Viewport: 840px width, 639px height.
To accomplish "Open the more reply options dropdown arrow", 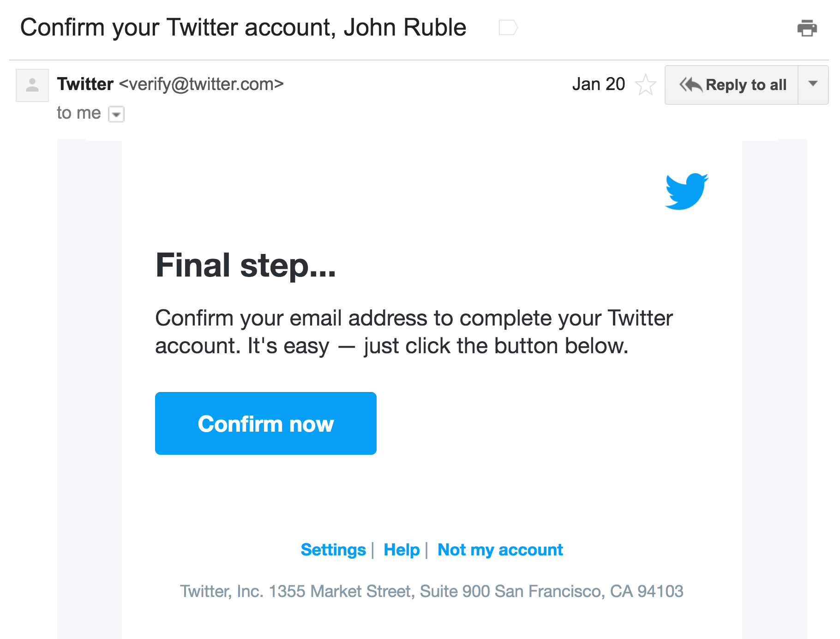I will 813,84.
